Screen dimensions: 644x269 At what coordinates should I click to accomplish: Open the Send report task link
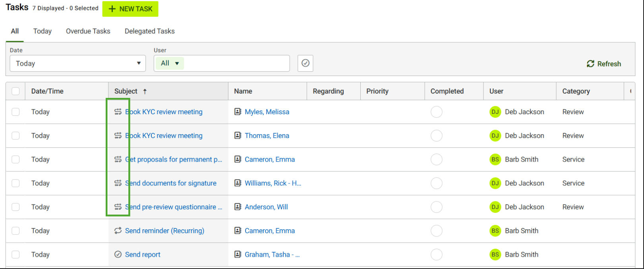pos(143,254)
